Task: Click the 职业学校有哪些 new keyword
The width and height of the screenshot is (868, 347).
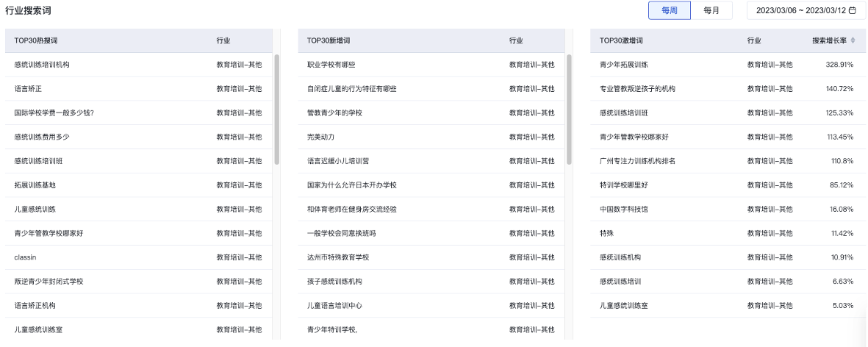Action: (x=331, y=65)
